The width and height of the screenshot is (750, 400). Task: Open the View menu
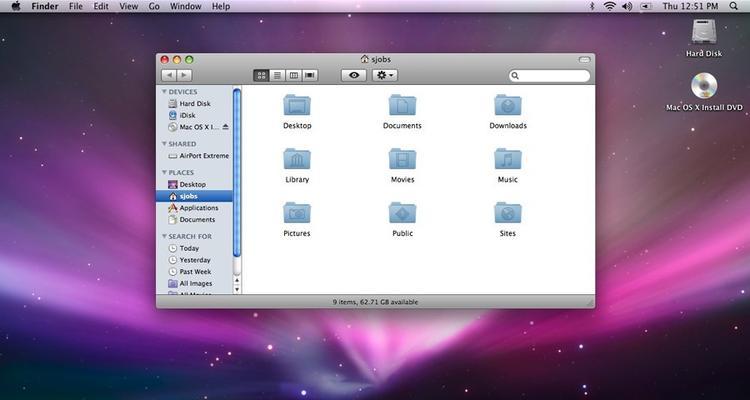tap(128, 6)
